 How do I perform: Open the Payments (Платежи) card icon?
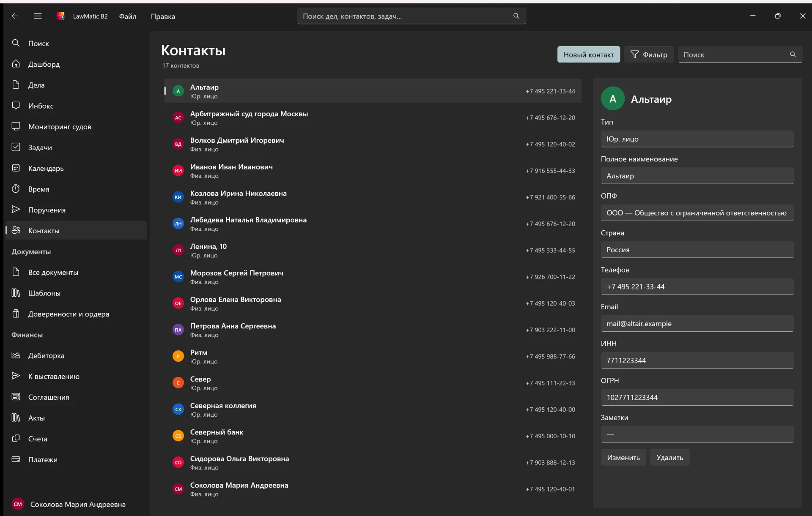click(16, 459)
